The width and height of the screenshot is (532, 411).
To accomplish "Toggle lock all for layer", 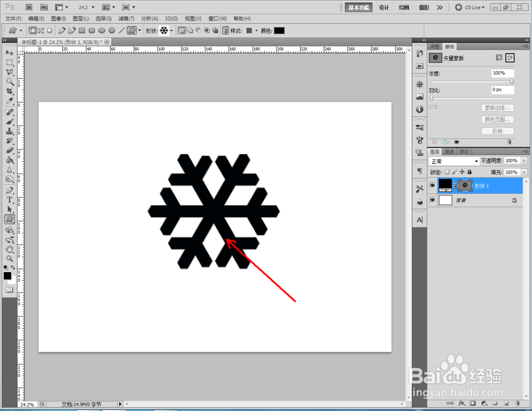I will pos(470,172).
